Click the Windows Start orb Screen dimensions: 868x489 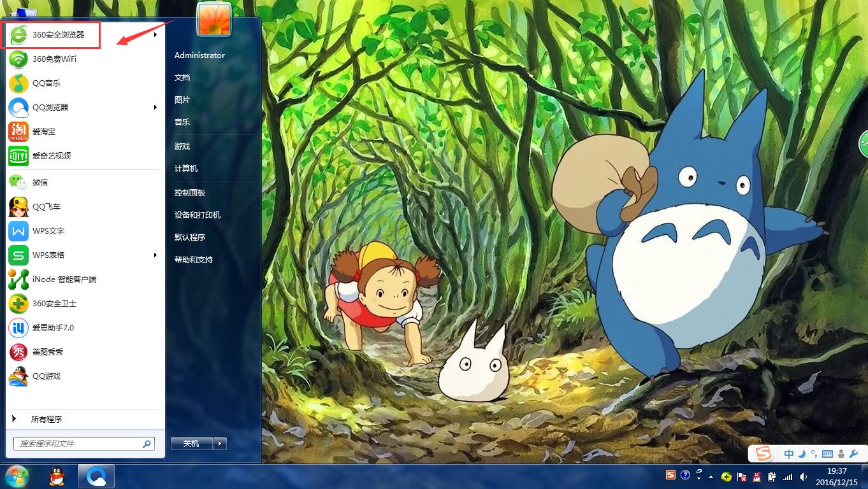click(x=17, y=476)
